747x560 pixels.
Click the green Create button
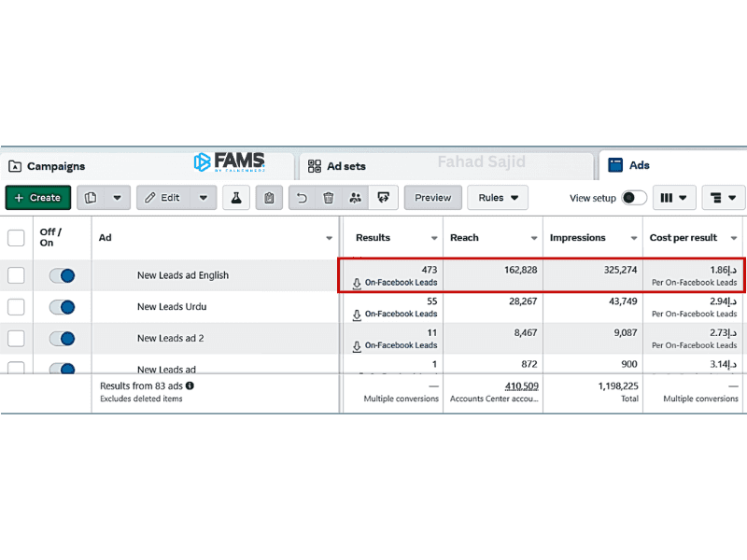[x=38, y=198]
